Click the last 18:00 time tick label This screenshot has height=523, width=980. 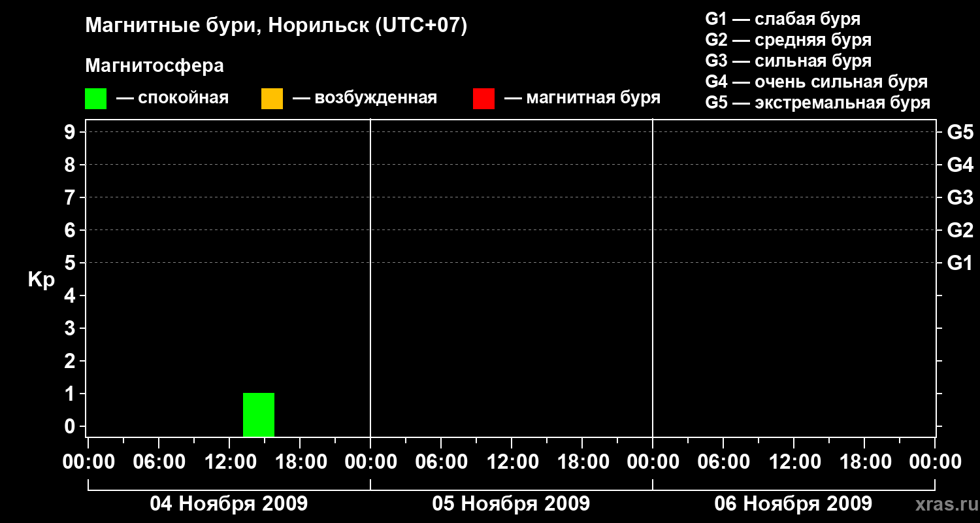tap(864, 462)
